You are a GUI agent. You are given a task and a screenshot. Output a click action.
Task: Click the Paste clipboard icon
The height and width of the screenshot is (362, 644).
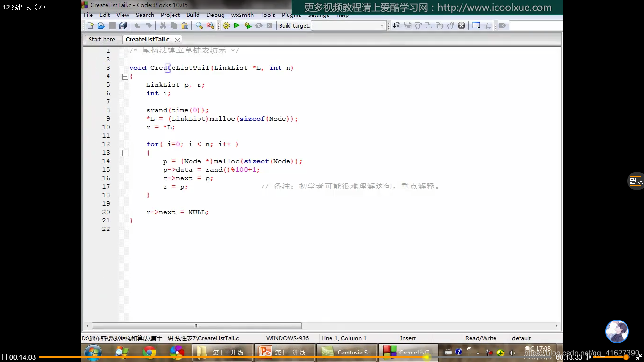(x=185, y=25)
